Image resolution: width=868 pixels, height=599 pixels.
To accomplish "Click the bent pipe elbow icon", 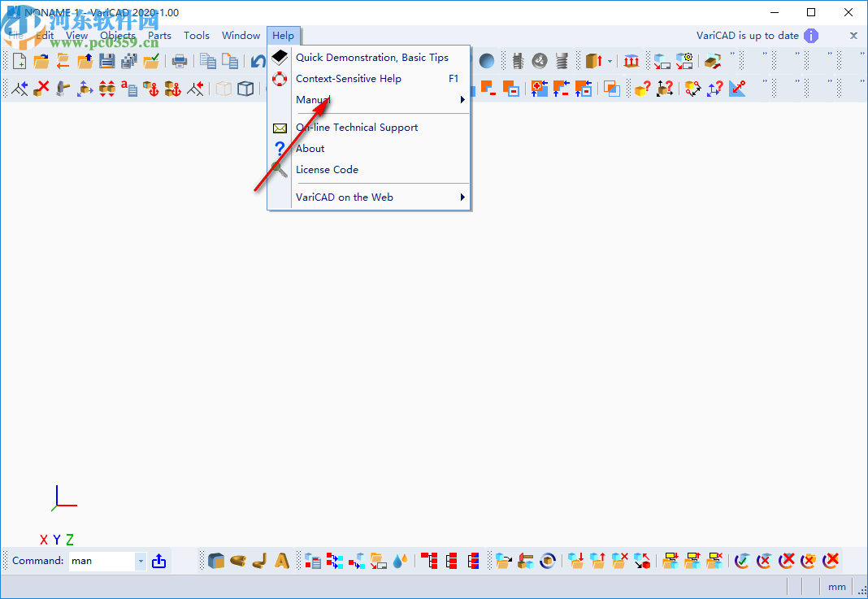I will pos(259,561).
